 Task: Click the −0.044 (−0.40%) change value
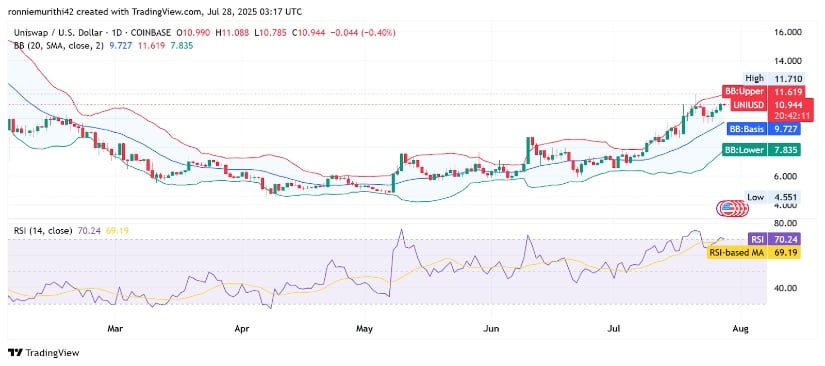point(363,33)
